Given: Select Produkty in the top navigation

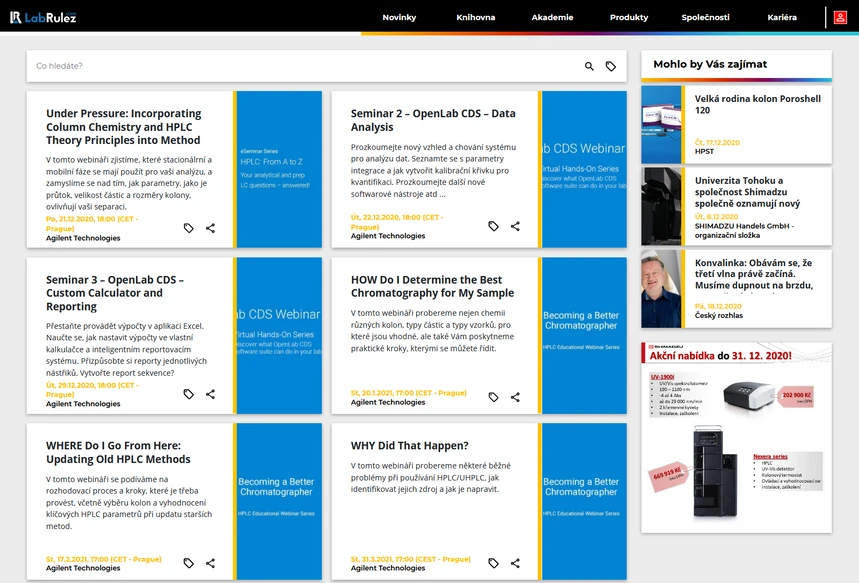Looking at the screenshot, I should tap(629, 18).
